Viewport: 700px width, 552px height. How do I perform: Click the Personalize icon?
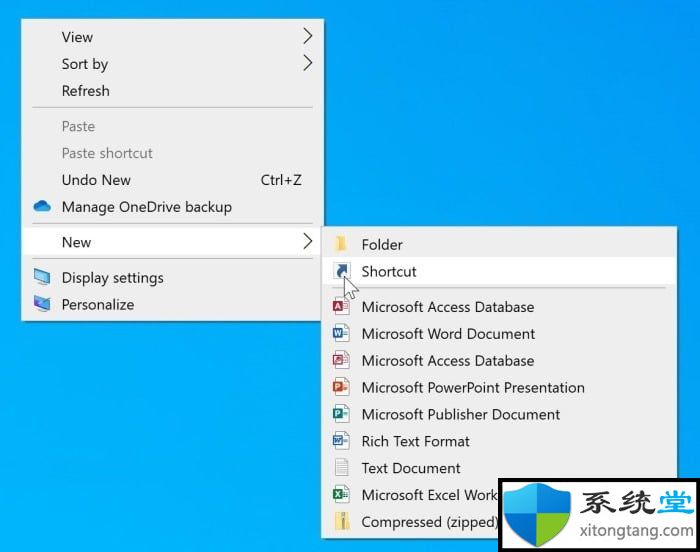[x=42, y=304]
